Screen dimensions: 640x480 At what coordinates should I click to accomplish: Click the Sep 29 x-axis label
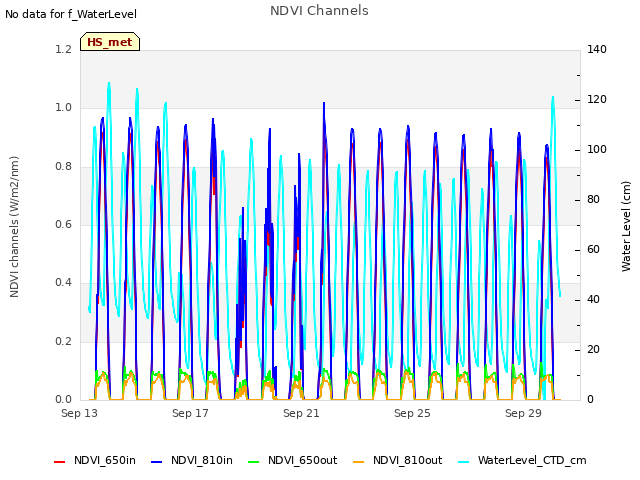click(x=523, y=413)
